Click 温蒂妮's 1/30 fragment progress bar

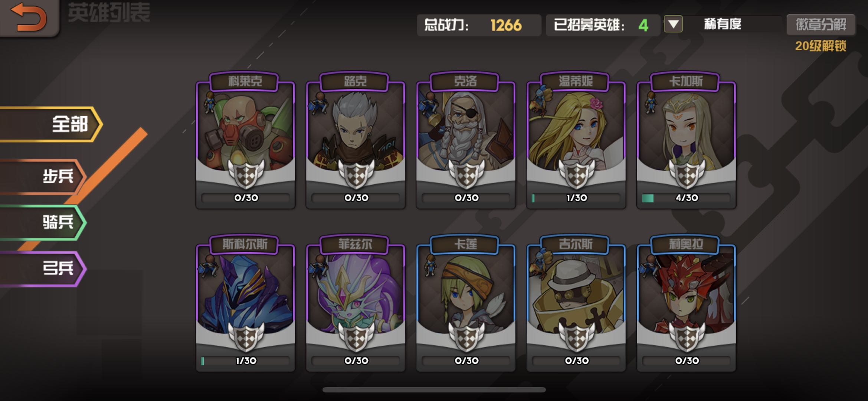click(x=576, y=198)
